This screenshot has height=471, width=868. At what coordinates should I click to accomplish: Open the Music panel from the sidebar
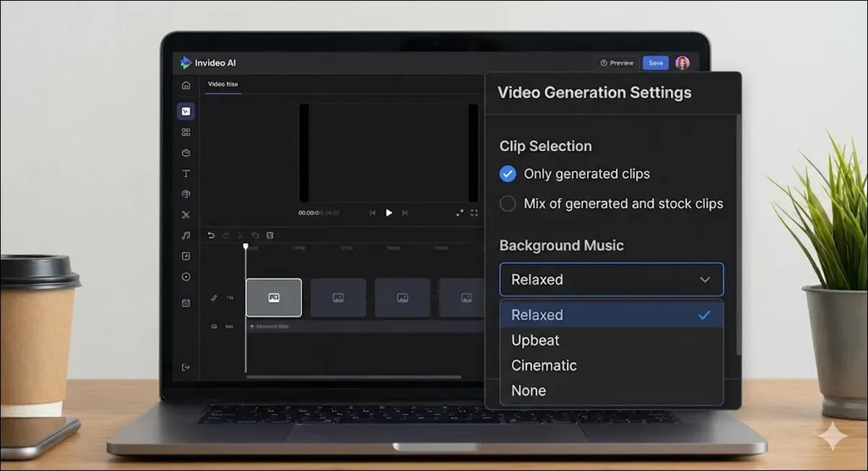(186, 236)
